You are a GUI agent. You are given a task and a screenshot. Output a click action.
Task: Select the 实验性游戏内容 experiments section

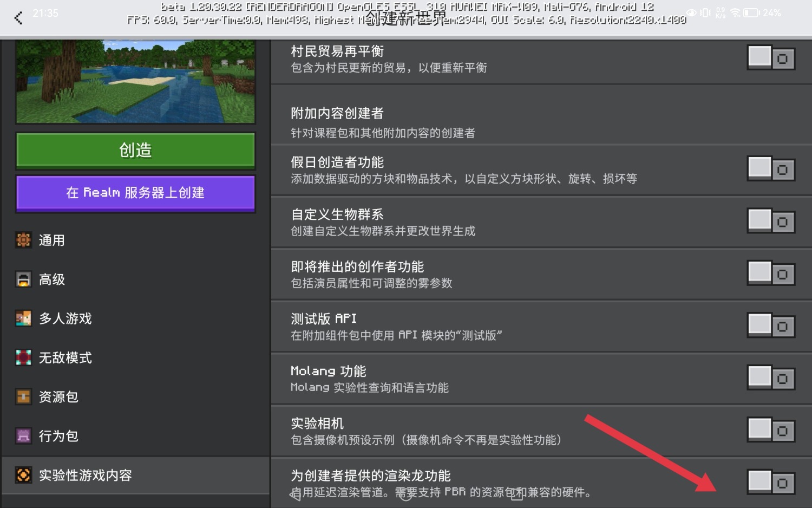[x=135, y=475]
